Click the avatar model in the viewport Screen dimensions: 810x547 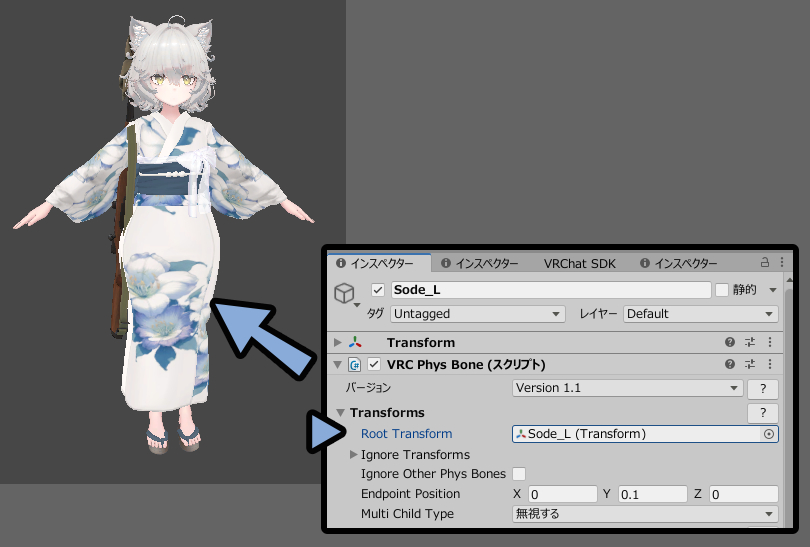(166, 233)
